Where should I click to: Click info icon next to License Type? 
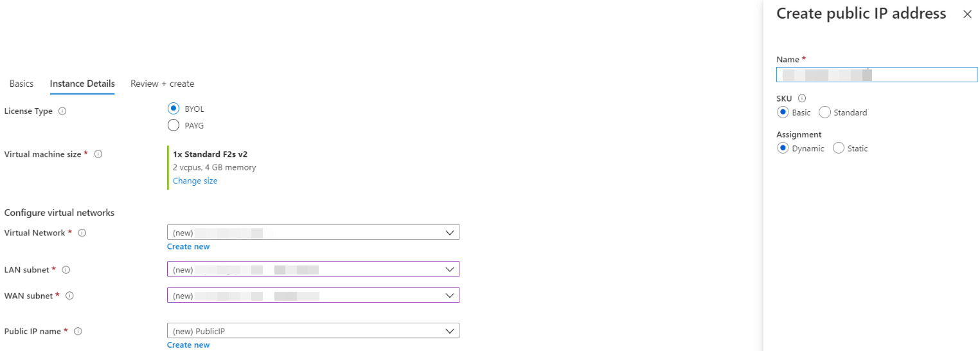tap(62, 111)
